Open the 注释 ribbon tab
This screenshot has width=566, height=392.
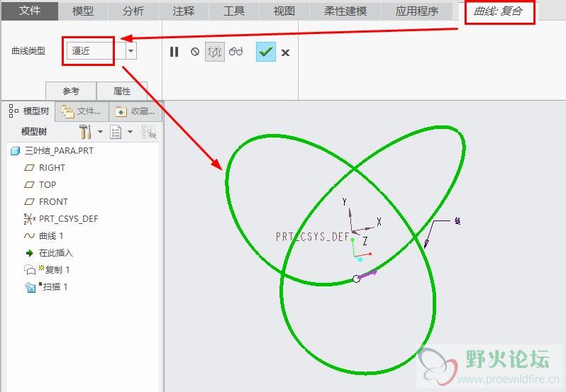[x=184, y=11]
